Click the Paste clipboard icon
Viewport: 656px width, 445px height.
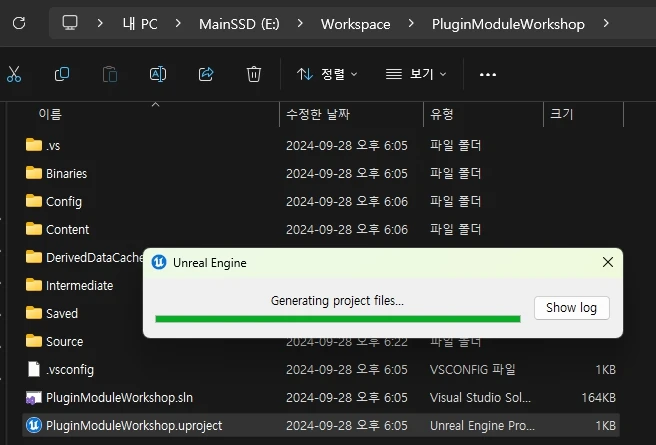pyautogui.click(x=110, y=74)
